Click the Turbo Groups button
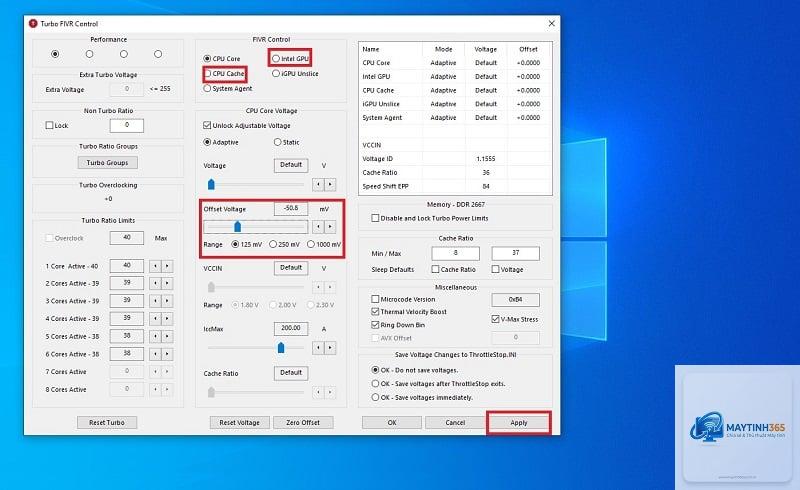The image size is (800, 490). pyautogui.click(x=108, y=162)
